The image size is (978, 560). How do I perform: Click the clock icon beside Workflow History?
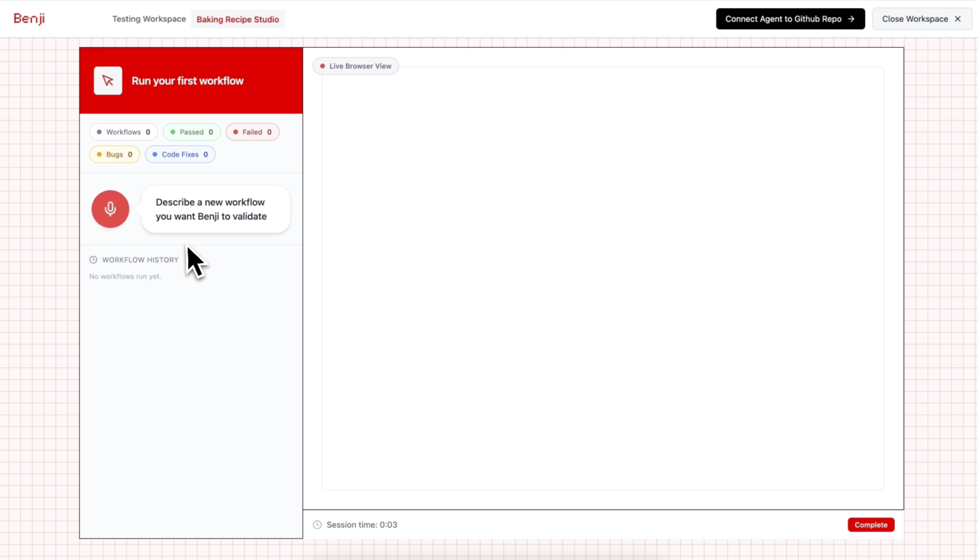93,260
